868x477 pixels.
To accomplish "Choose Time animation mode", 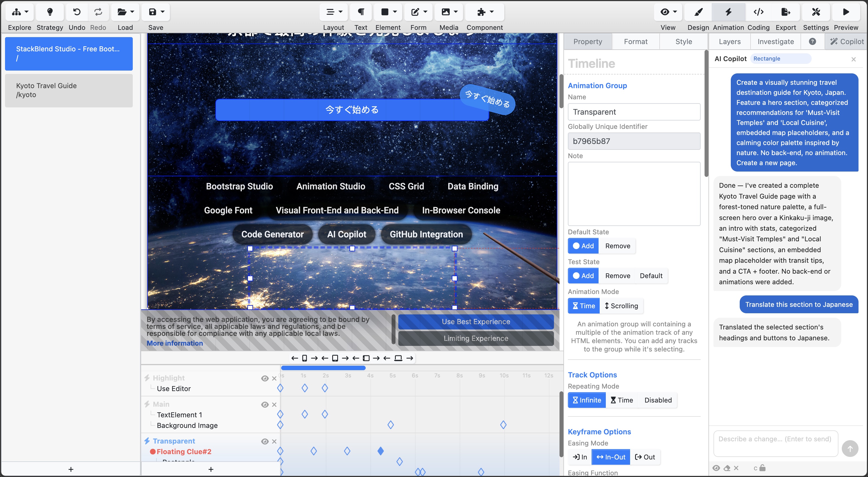I will [x=584, y=306].
